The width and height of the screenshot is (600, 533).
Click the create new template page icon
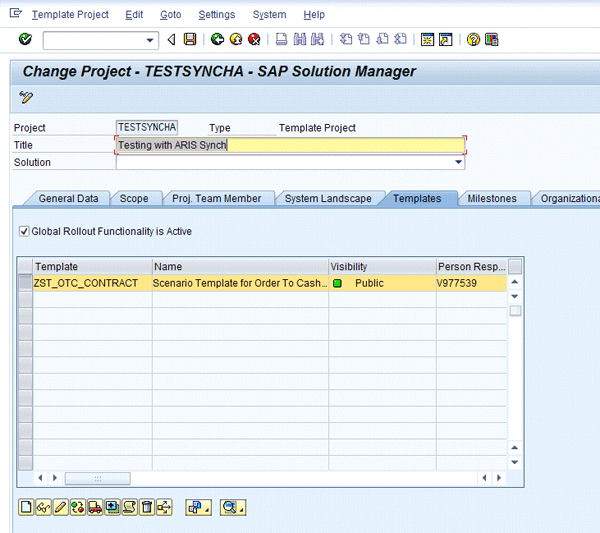tap(26, 508)
